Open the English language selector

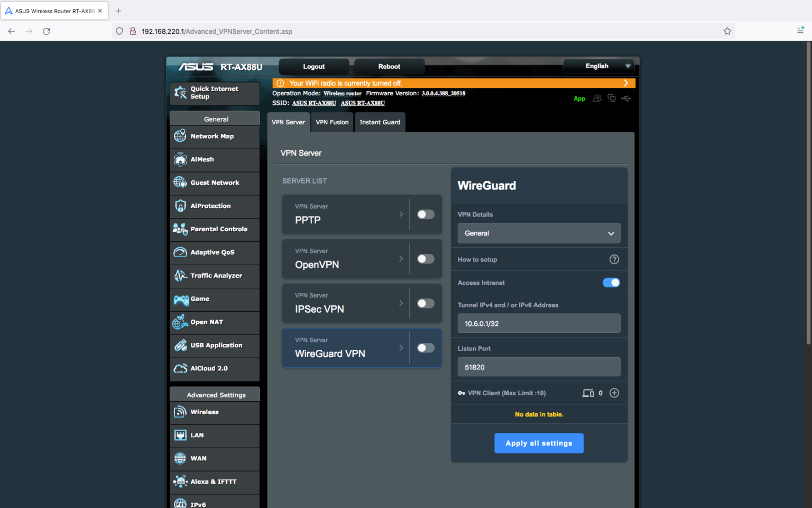pos(598,66)
